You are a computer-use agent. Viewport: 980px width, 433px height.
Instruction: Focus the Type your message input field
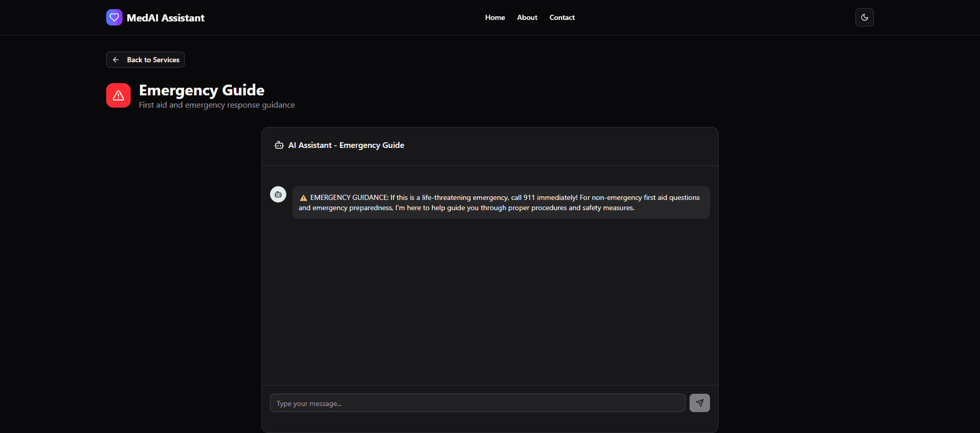477,403
